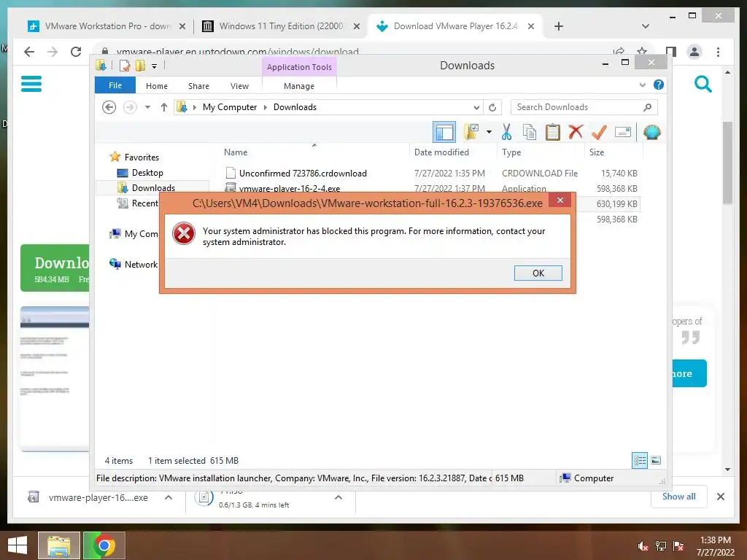Screen dimensions: 747x560
Task: Open the File ribbon tab in Downloads window
Action: 115,85
